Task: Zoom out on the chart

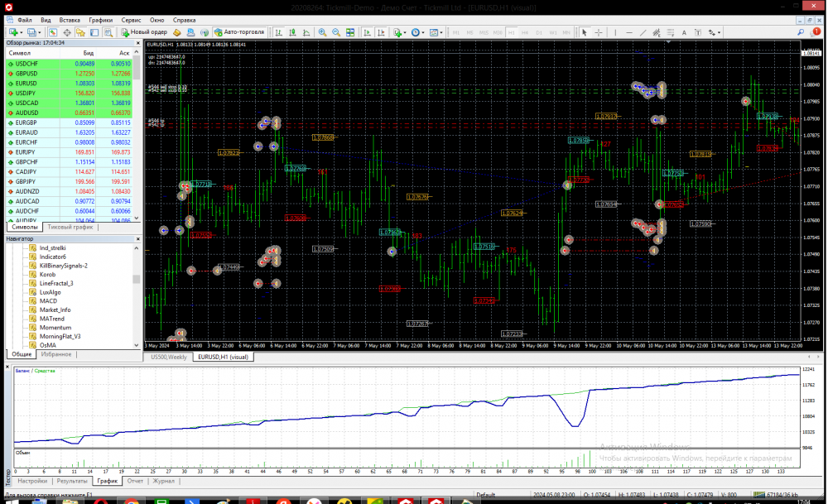Action: [x=336, y=32]
